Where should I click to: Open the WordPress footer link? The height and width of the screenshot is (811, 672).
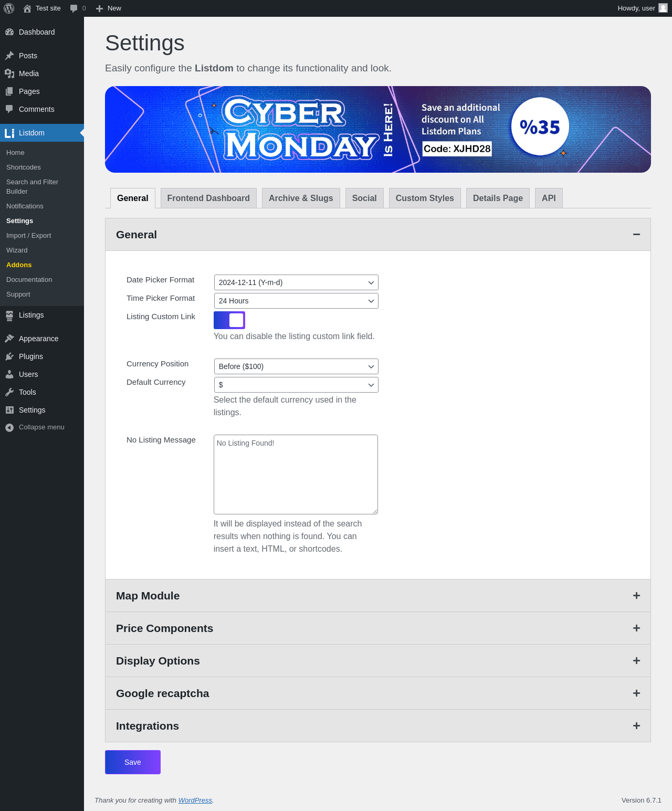[195, 801]
